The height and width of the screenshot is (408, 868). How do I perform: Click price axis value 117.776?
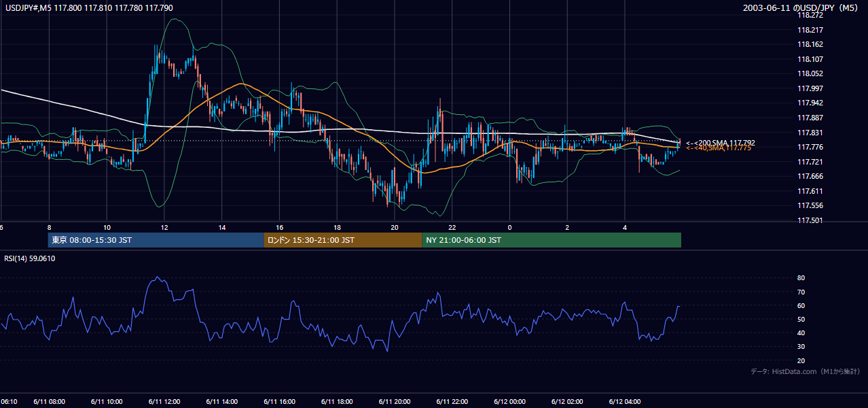tap(809, 148)
